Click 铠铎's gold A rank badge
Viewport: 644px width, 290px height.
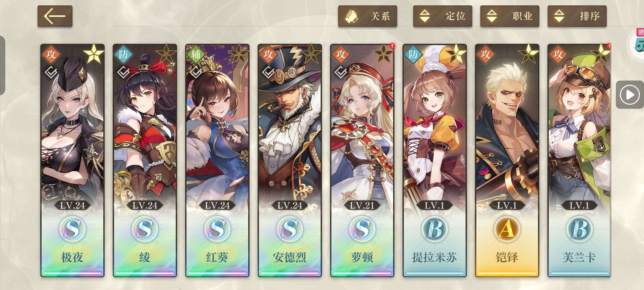(507, 229)
